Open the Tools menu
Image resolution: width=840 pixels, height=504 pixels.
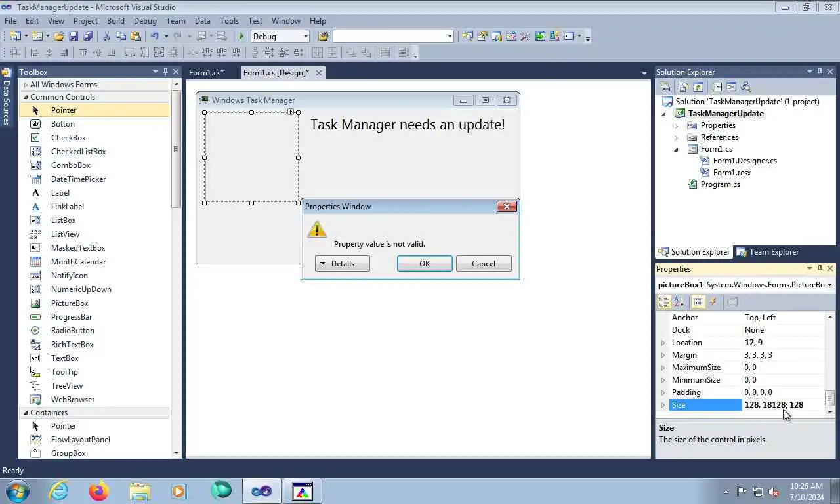pyautogui.click(x=229, y=21)
